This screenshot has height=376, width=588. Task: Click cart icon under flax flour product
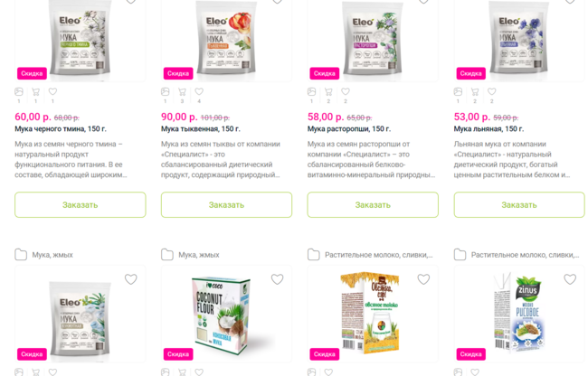(x=475, y=92)
